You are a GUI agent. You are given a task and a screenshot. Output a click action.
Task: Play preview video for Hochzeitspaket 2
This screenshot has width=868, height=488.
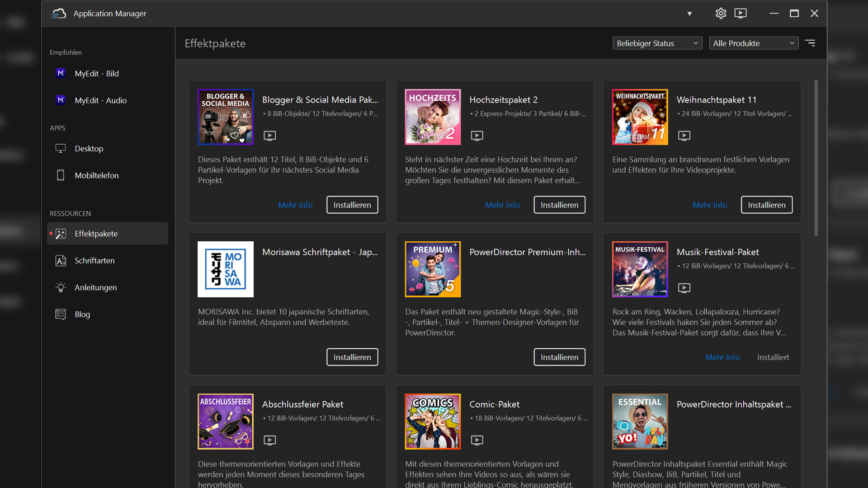[x=477, y=136]
